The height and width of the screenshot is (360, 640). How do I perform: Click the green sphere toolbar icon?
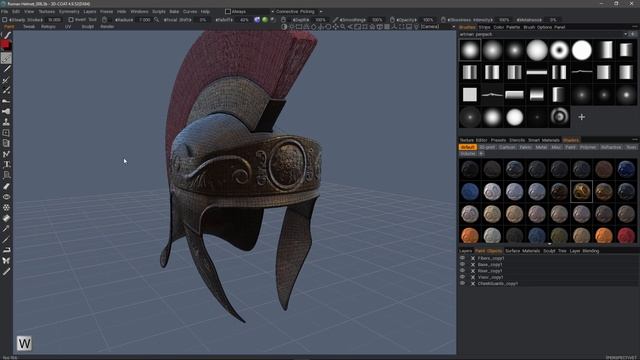click(x=265, y=20)
